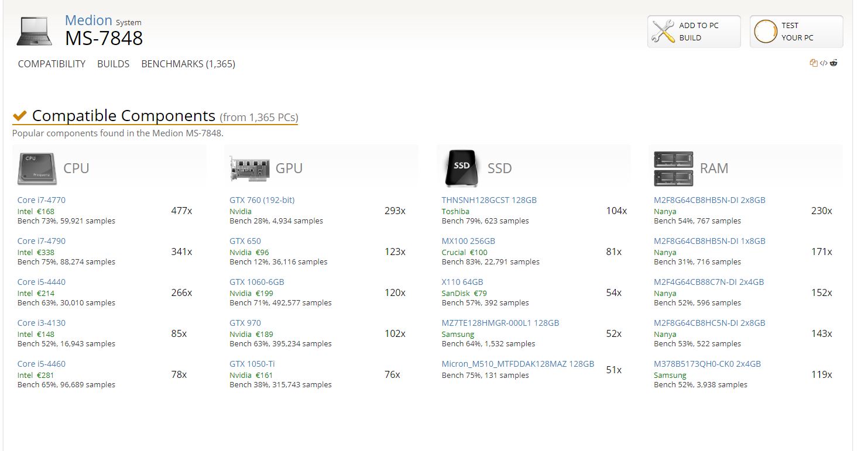868x451 pixels.
Task: Click the 293x count for GTX 760
Action: tap(395, 211)
